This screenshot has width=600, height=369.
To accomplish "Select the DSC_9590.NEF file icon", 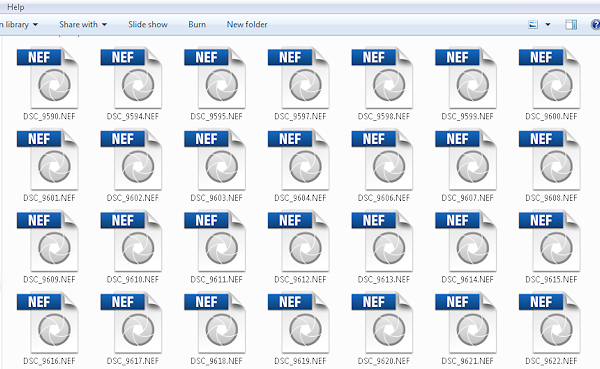I will [x=48, y=78].
